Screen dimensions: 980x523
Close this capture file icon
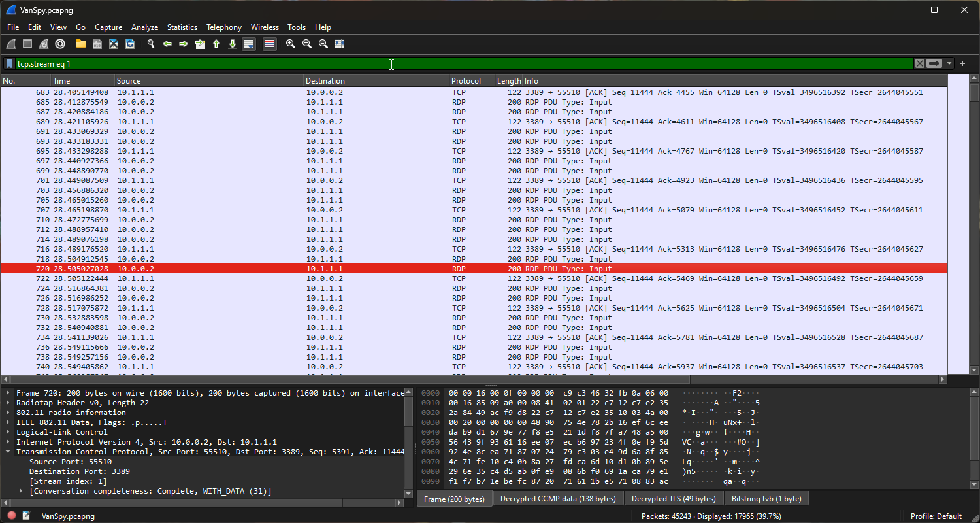[114, 44]
